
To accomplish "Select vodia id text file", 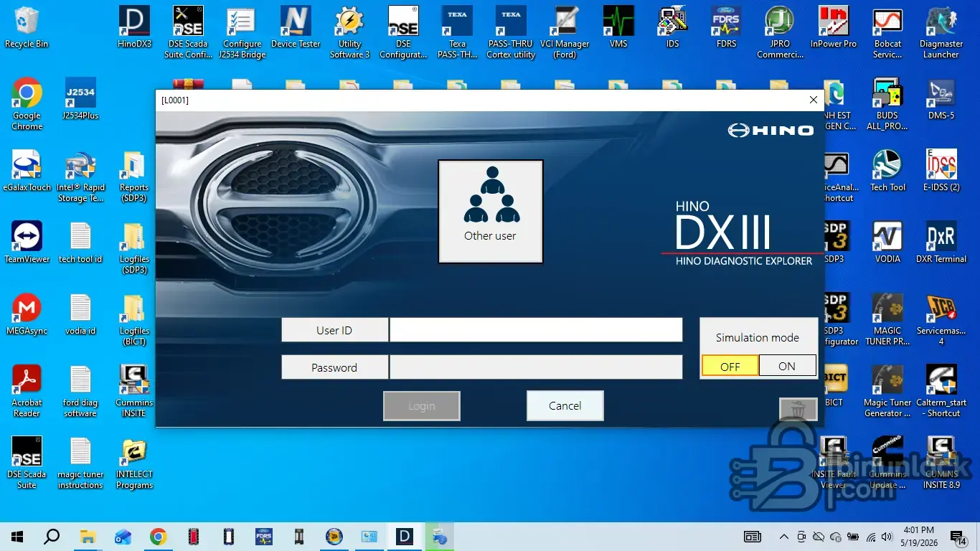I will click(x=80, y=314).
